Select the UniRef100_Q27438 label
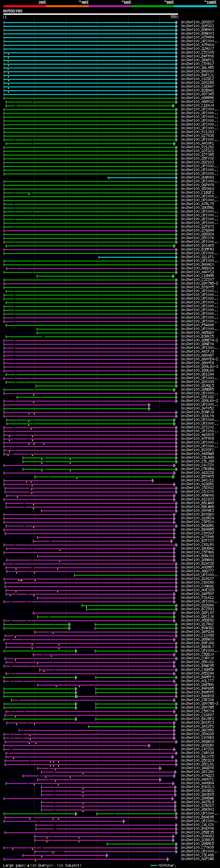 (x=197, y=136)
